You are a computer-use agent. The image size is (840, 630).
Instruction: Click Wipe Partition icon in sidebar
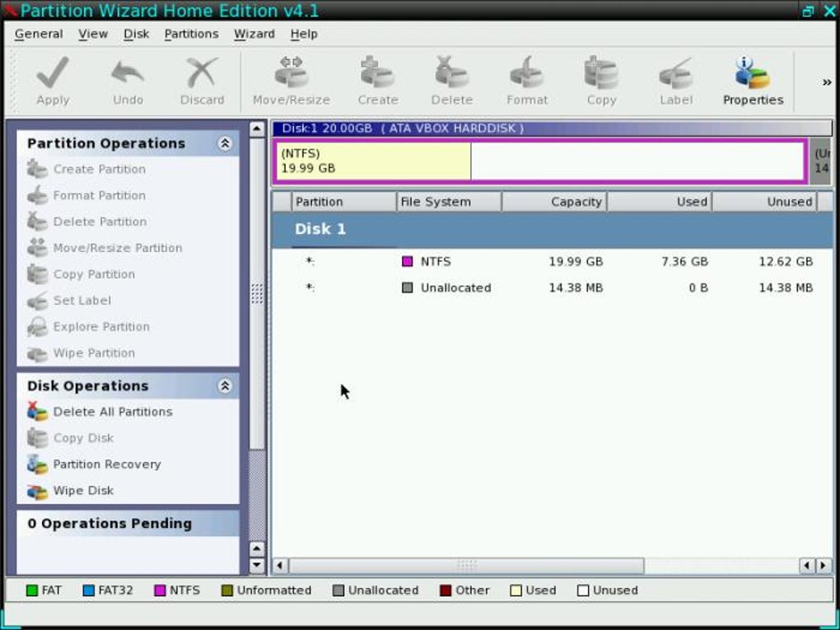[38, 353]
